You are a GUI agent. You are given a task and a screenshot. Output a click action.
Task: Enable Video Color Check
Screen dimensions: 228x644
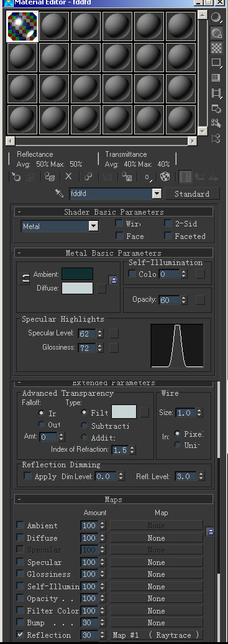pyautogui.click(x=216, y=78)
